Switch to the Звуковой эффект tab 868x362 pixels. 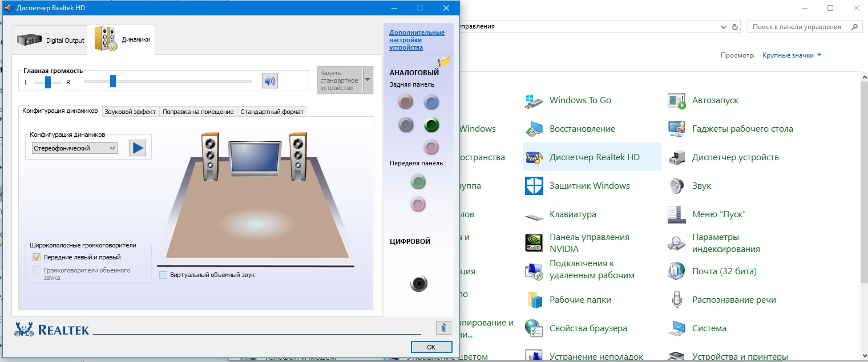click(x=130, y=112)
